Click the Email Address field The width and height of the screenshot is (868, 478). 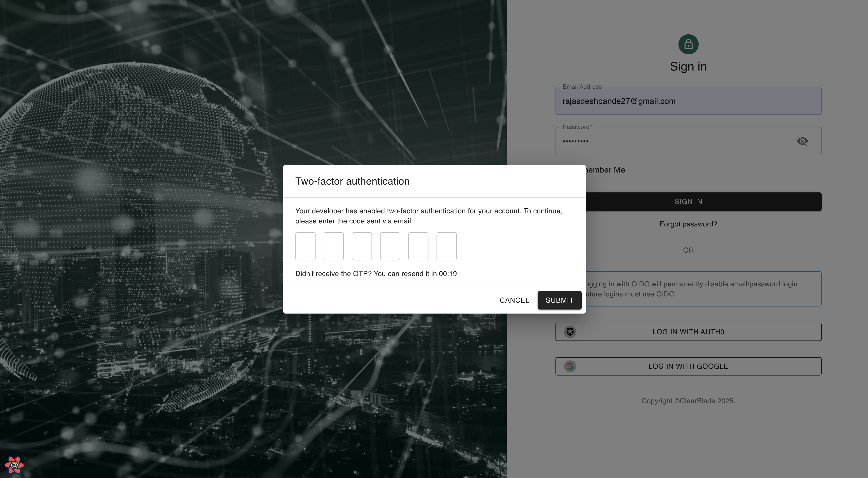[x=688, y=101]
